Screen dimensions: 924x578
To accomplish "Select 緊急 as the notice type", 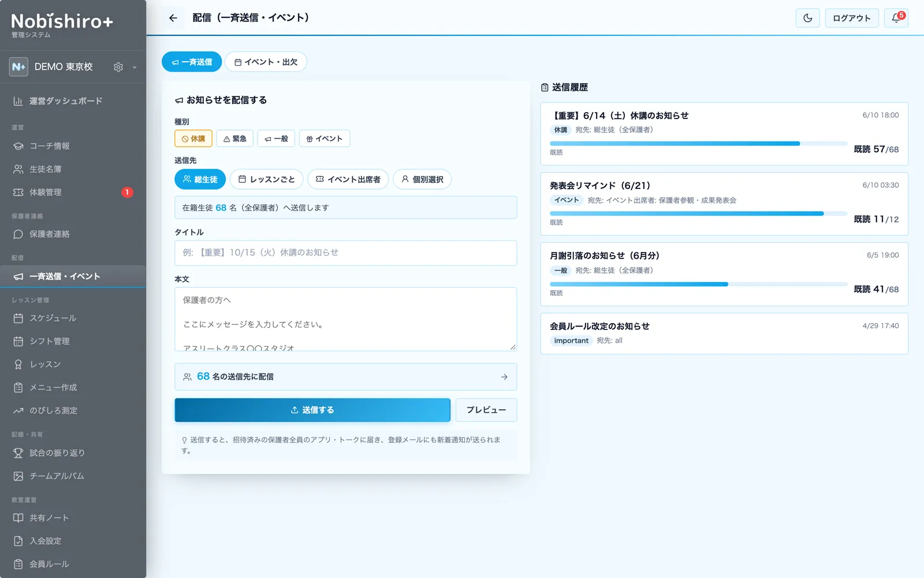I will point(235,139).
